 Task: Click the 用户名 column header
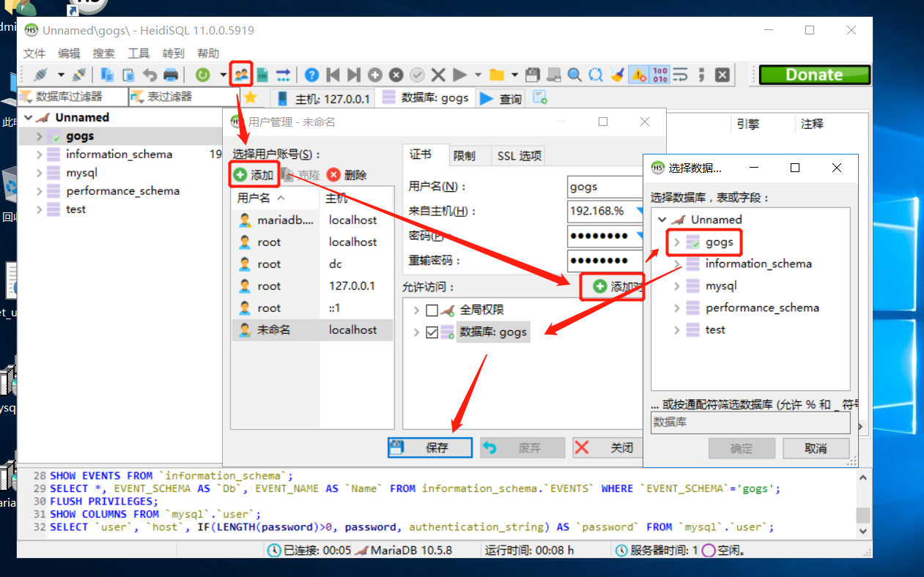coord(276,198)
